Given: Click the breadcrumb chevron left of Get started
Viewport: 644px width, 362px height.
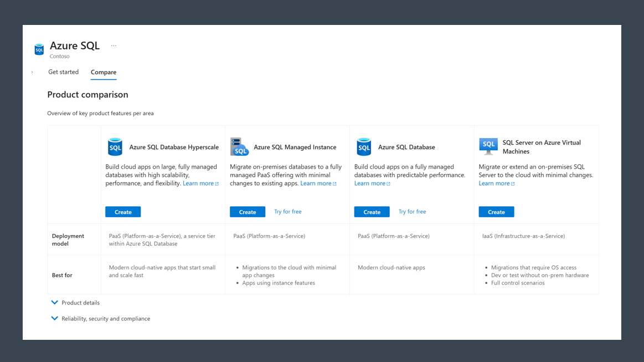Looking at the screenshot, I should pos(32,72).
